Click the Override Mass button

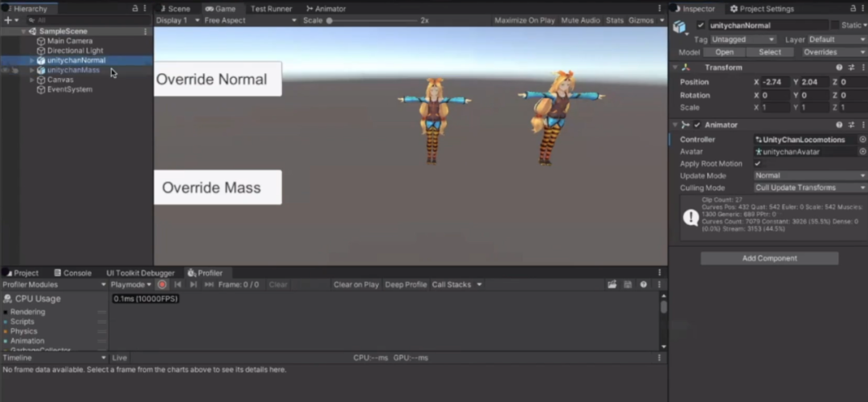pos(218,187)
